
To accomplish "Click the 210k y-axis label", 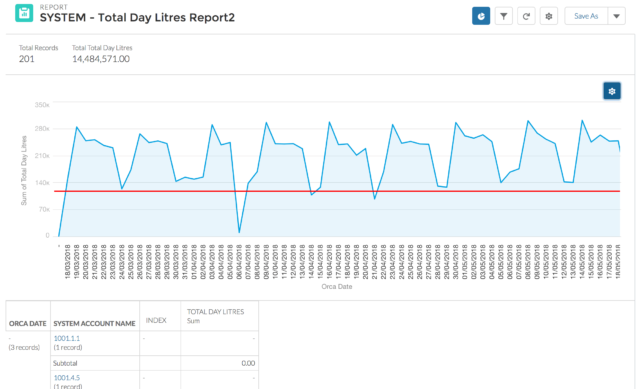I will coord(42,156).
